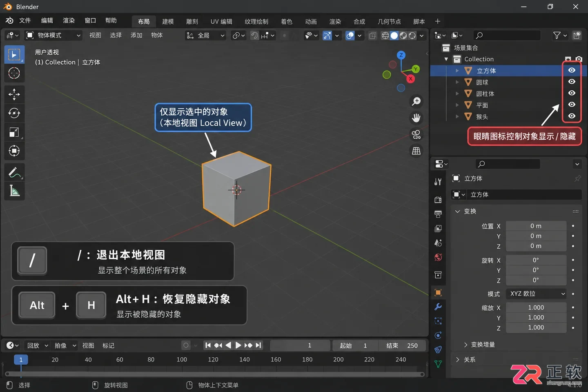Toggle the camera view icon
This screenshot has width=588, height=392.
coord(416,134)
